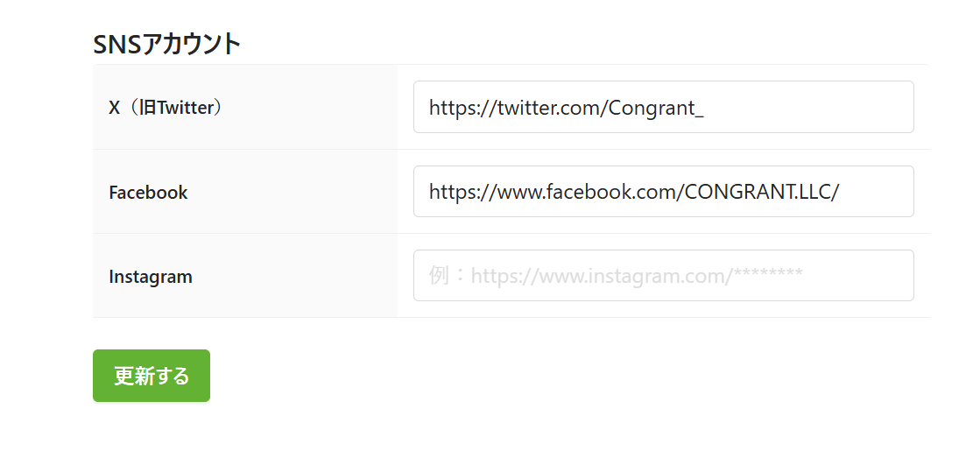Click 'CONGRANT.LLC' in the Facebook URL
Screen dimensions: 980x458
(757, 193)
